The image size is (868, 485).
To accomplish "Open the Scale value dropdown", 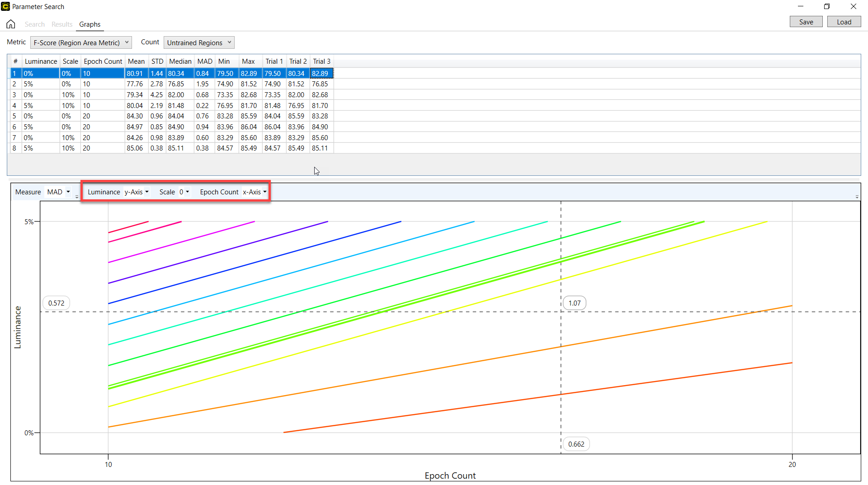I will tap(184, 192).
